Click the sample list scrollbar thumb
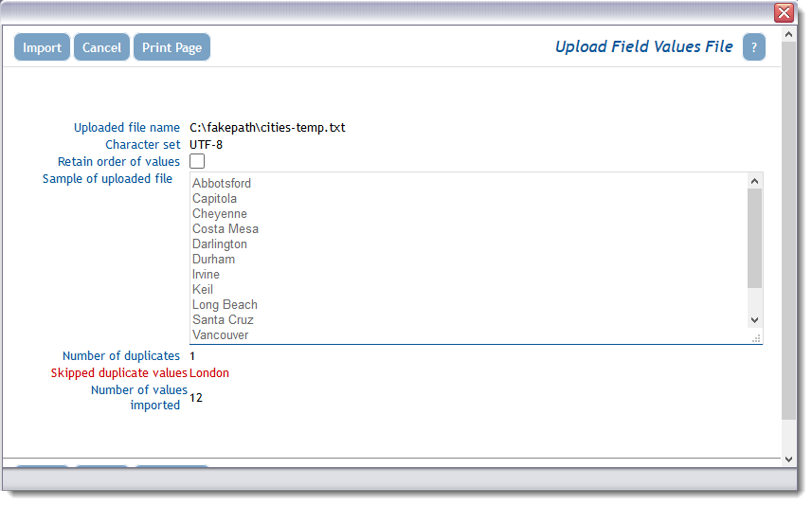 click(x=754, y=238)
